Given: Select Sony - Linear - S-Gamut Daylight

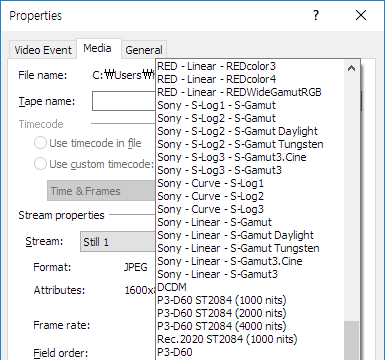Looking at the screenshot, I should click(250, 235).
